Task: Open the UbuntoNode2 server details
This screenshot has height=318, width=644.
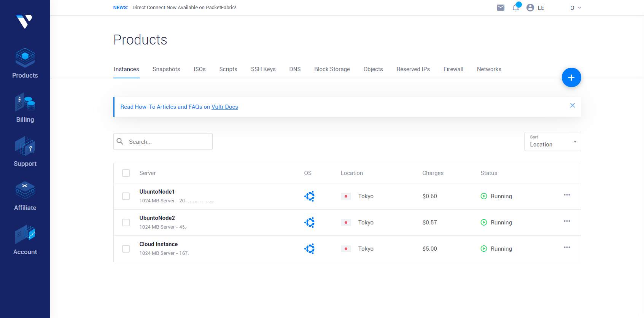Action: click(x=157, y=218)
